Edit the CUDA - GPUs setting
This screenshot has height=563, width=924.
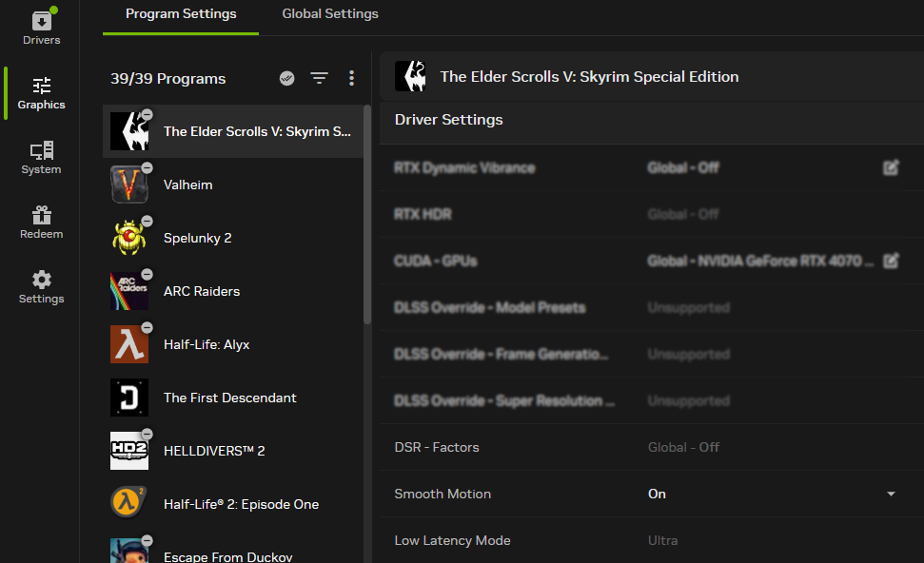click(891, 261)
